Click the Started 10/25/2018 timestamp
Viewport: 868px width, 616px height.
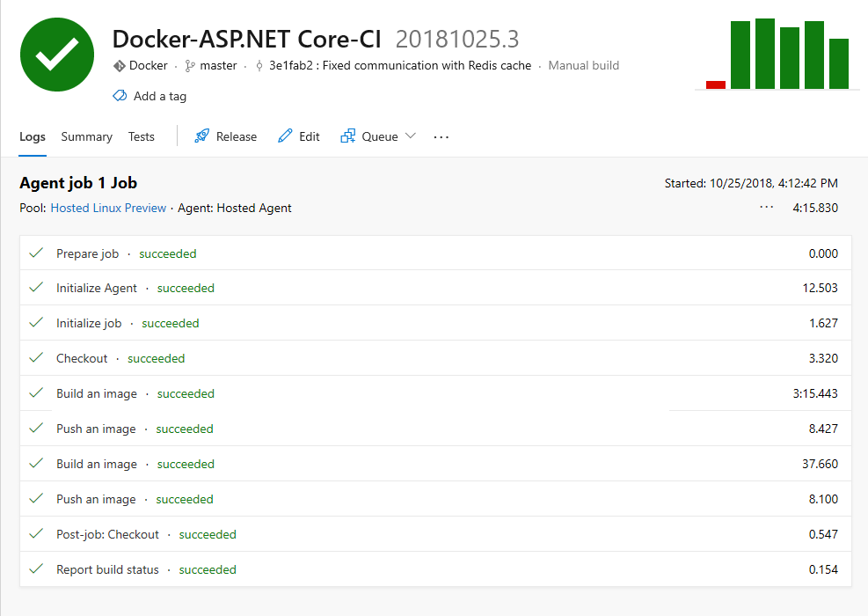click(751, 183)
